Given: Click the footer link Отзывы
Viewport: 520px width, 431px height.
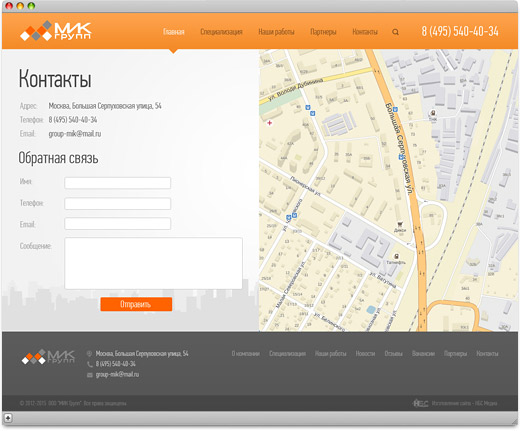Looking at the screenshot, I should click(393, 353).
